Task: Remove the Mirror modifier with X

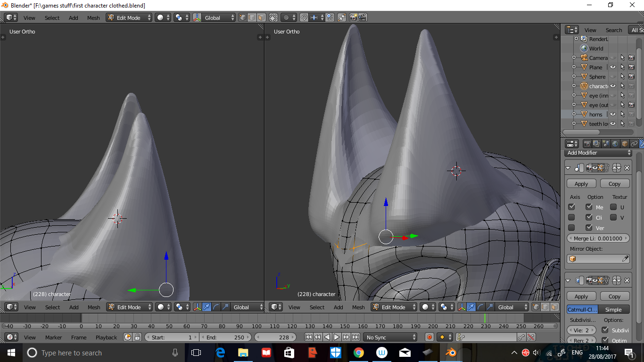Action: coord(627,168)
